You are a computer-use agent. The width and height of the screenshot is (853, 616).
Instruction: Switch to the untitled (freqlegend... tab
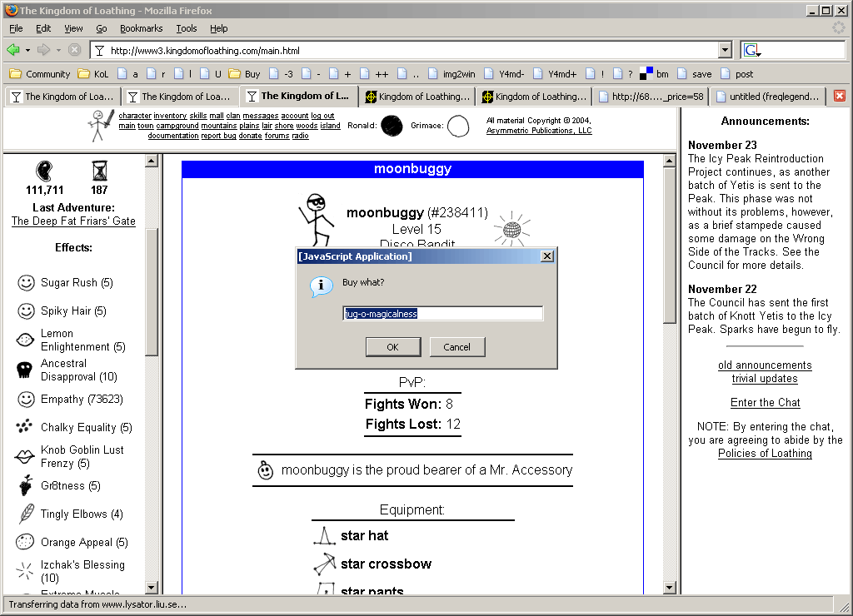click(767, 97)
